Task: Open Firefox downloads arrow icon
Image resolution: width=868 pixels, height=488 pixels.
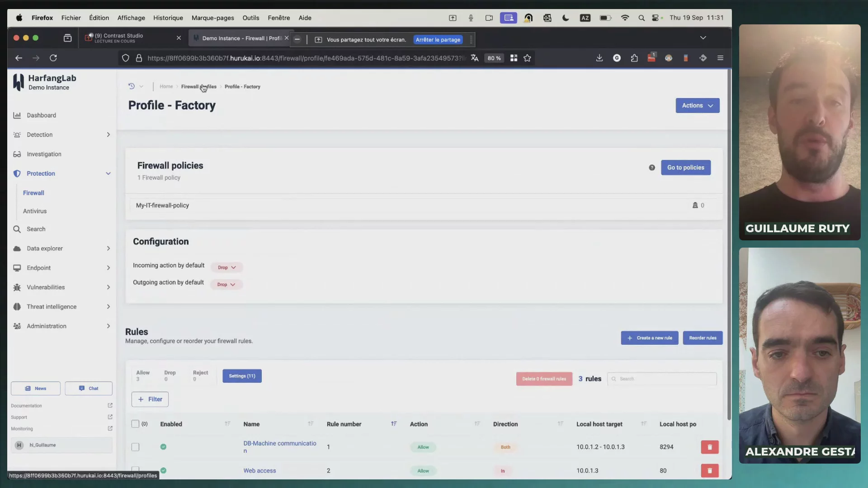Action: pyautogui.click(x=599, y=58)
